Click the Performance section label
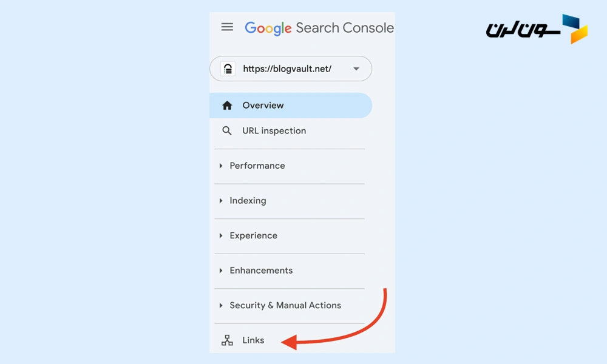Viewport: 607px width, 364px height. coord(257,166)
